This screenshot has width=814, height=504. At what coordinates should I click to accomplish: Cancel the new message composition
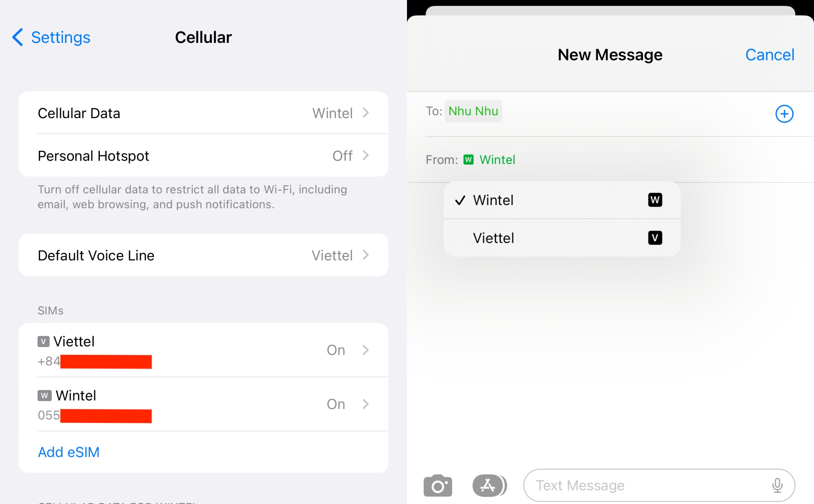click(770, 54)
